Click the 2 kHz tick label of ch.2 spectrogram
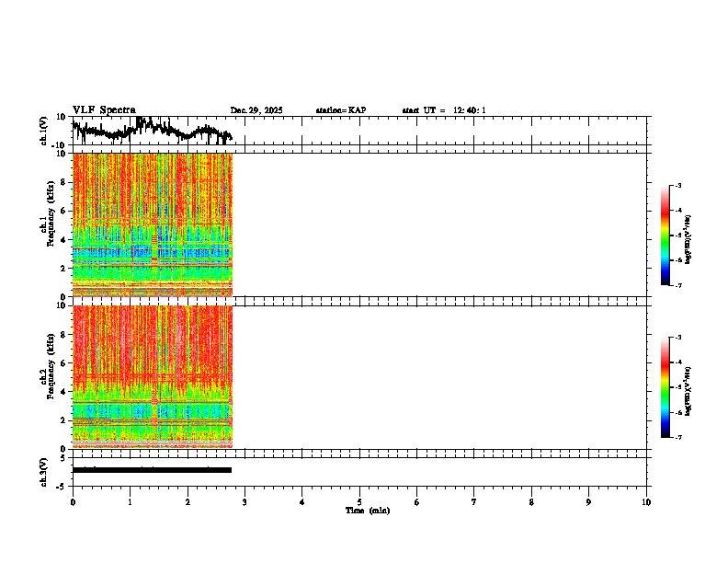The height and width of the screenshot is (563, 728). 63,420
